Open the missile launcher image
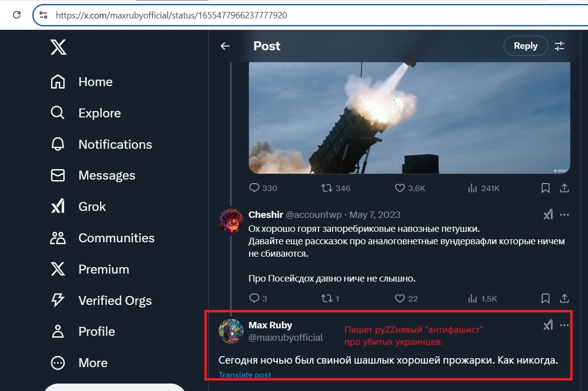The width and height of the screenshot is (588, 391). [x=410, y=118]
